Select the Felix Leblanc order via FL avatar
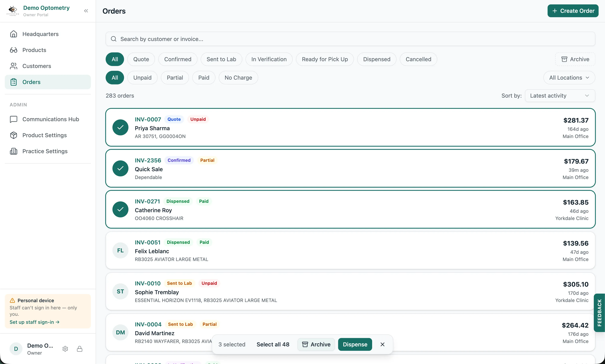The height and width of the screenshot is (364, 605). pyautogui.click(x=120, y=250)
